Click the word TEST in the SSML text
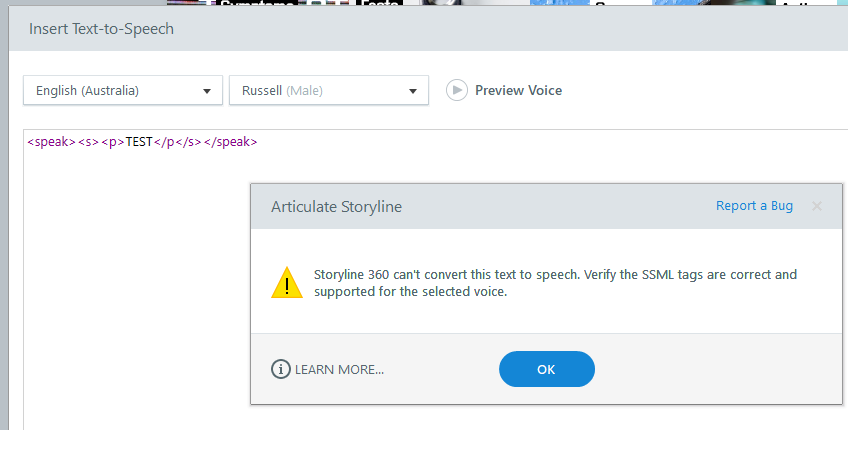The image size is (848, 451). coord(139,142)
